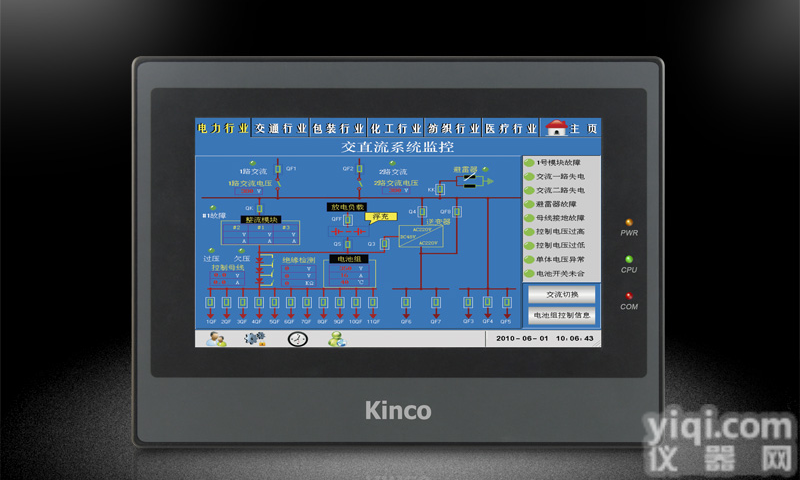800x480 pixels.
Task: Click the 电池组 voltage value field
Action: click(x=347, y=268)
